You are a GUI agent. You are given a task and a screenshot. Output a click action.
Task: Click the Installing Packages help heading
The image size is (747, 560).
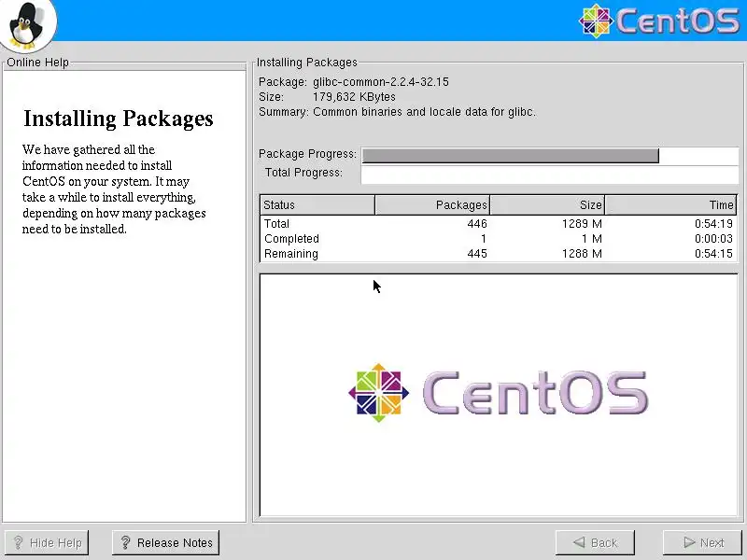[x=119, y=119]
